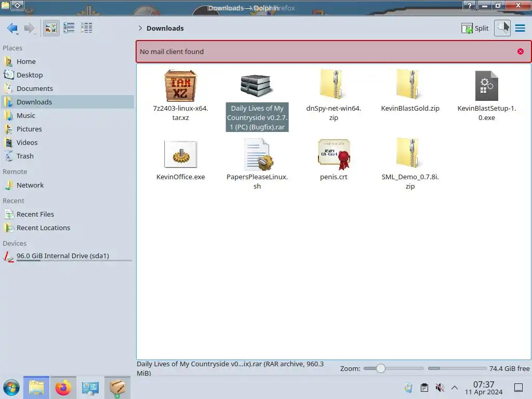Open Videos in Places
Screen dimensions: 532x399
point(67,143)
